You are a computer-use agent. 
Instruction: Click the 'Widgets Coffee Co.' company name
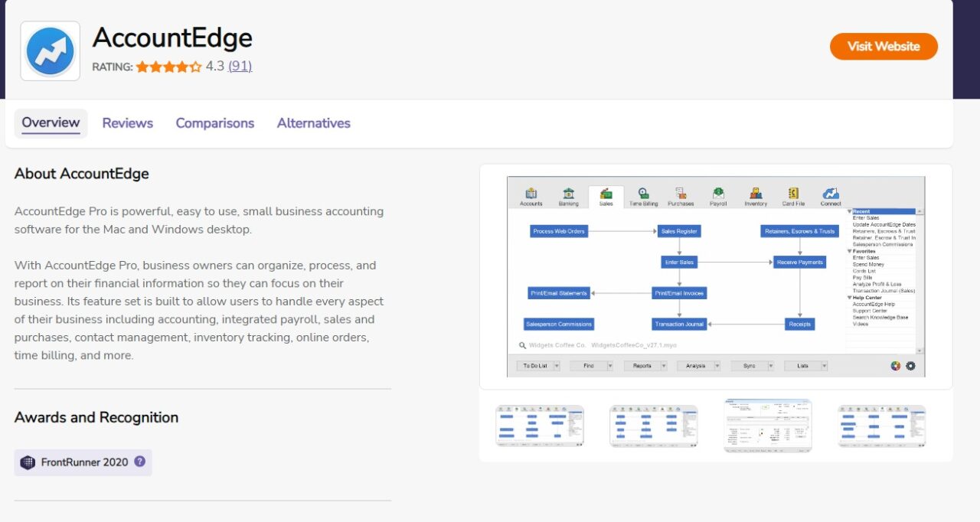pyautogui.click(x=557, y=345)
